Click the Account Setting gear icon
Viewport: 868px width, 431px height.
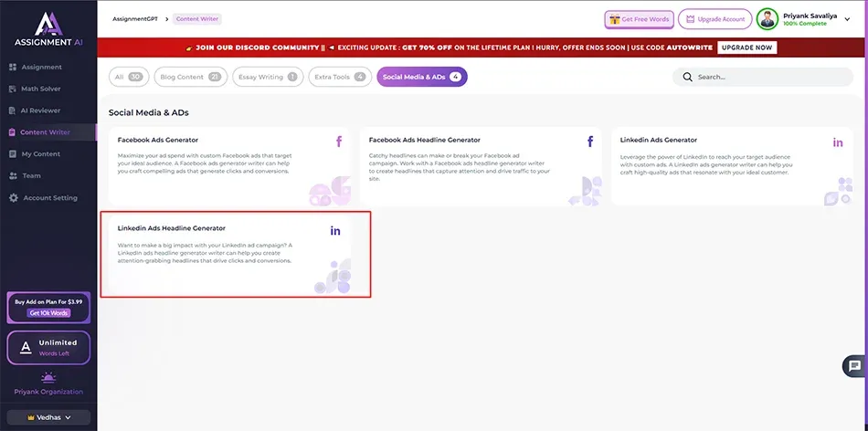coord(13,198)
